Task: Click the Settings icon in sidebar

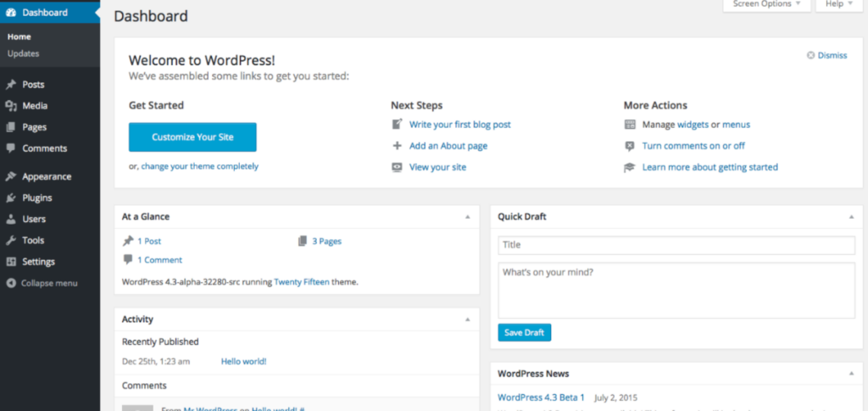Action: 10,262
